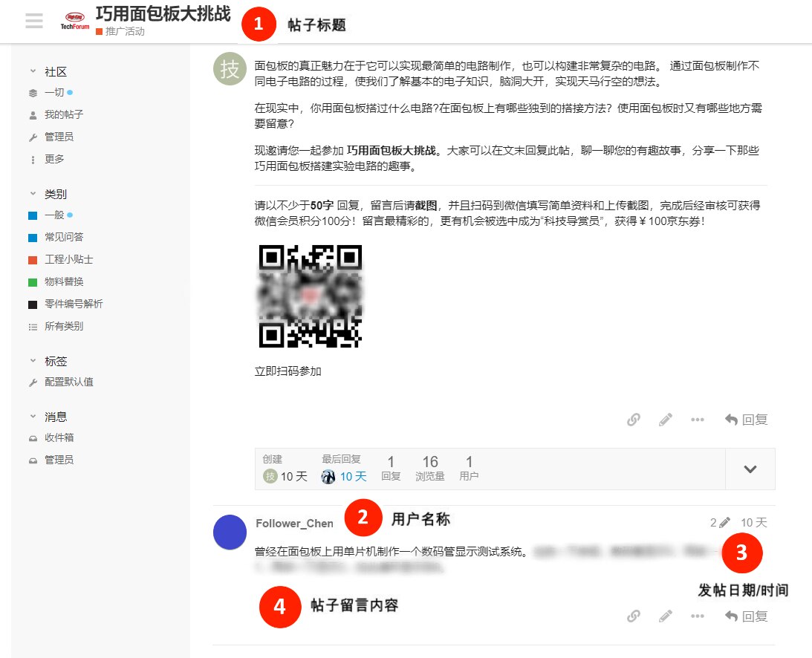Image resolution: width=812 pixels, height=658 pixels.
Task: Edit pencil icon on Follower_Chen reply
Action: pyautogui.click(x=666, y=616)
